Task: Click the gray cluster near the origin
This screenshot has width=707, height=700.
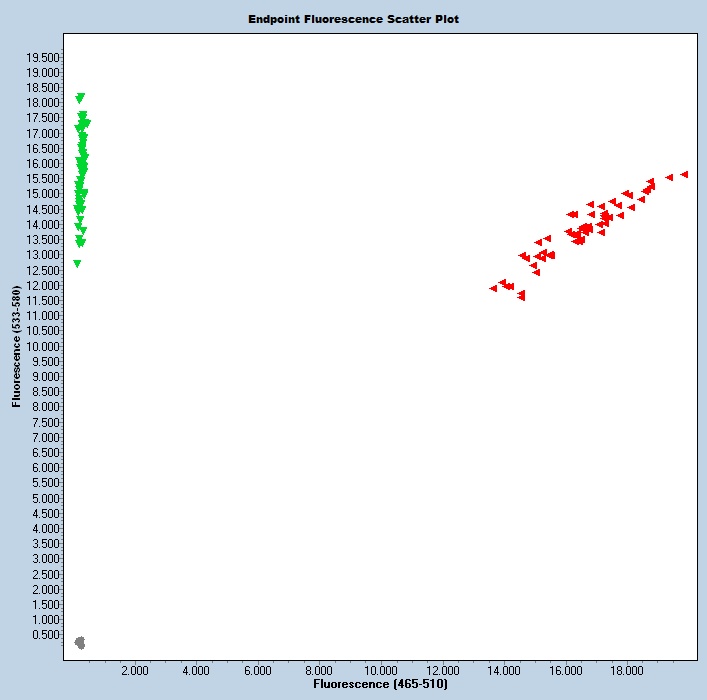Action: tap(80, 642)
